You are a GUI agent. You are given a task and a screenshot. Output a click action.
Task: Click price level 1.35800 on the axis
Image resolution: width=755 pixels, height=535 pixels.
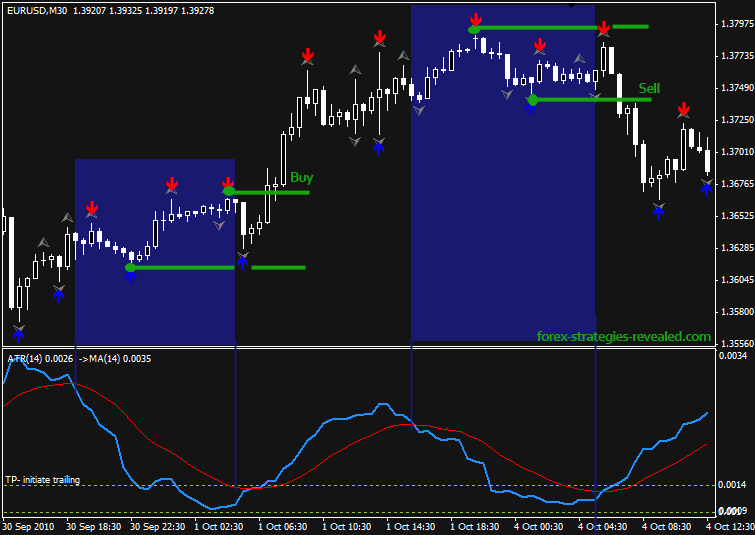[737, 312]
